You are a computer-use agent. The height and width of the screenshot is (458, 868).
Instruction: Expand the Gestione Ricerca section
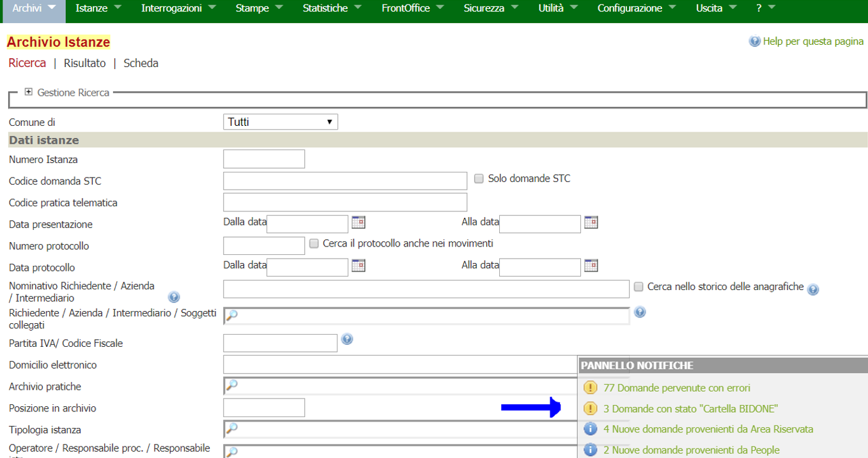click(x=28, y=92)
